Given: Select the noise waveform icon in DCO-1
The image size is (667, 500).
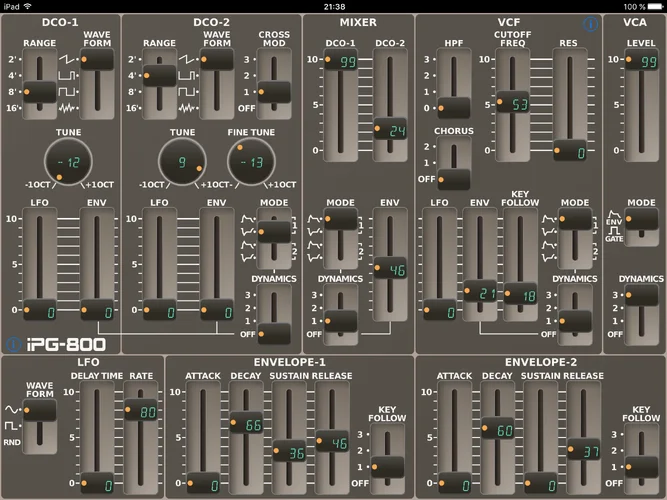Looking at the screenshot, I should point(67,107).
